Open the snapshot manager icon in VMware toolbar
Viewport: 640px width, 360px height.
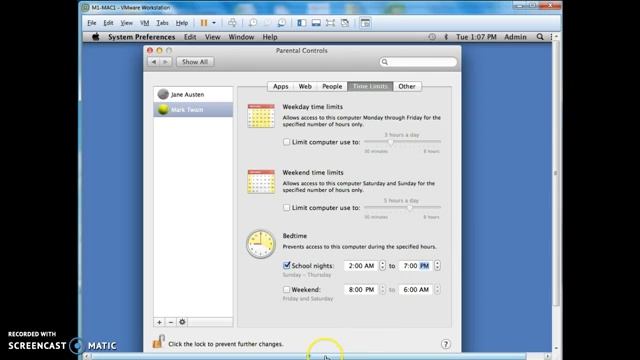[x=282, y=23]
